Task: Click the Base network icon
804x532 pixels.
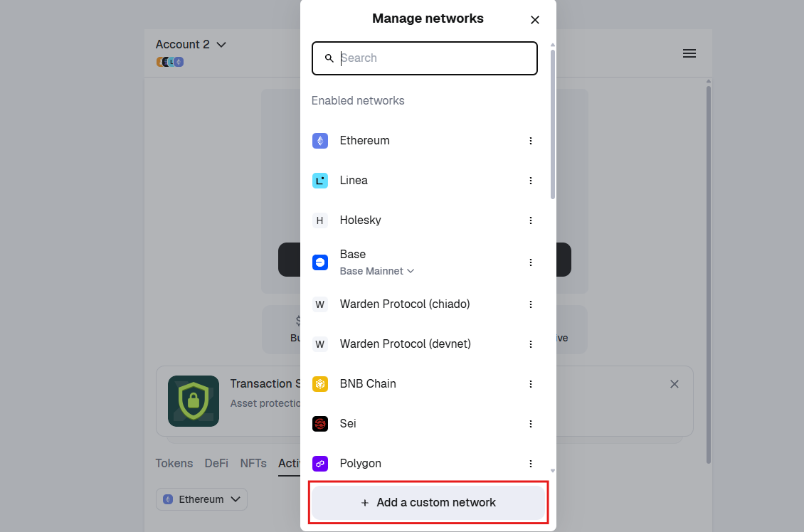Action: [319, 262]
